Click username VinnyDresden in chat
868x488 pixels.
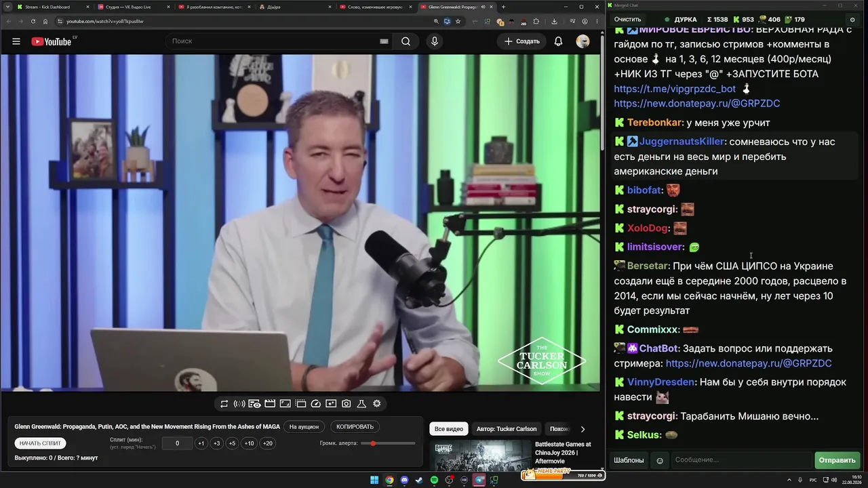click(661, 382)
